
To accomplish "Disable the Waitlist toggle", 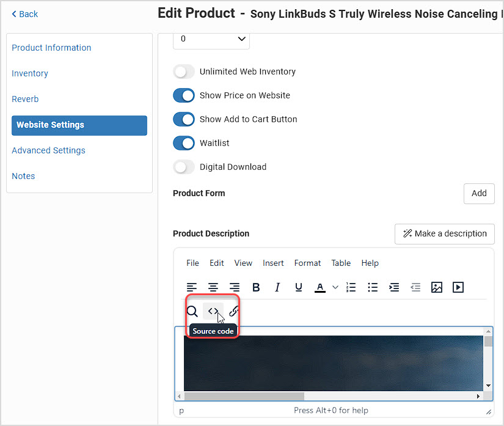I will [x=184, y=143].
